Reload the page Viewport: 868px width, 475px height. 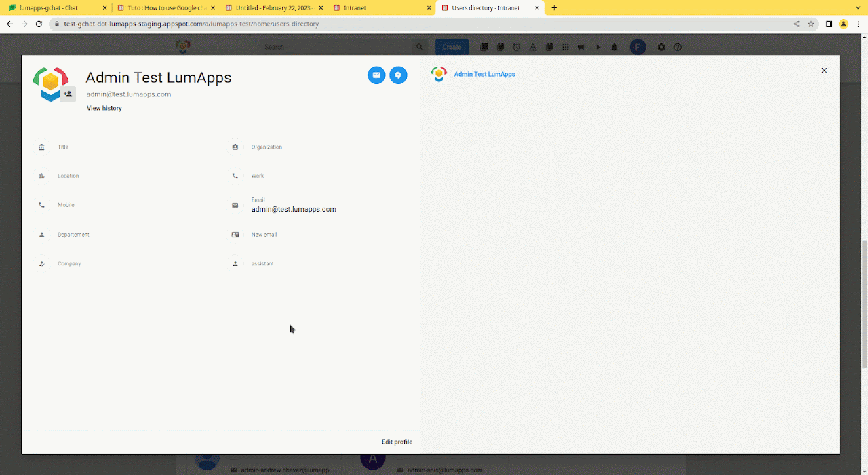tap(39, 24)
